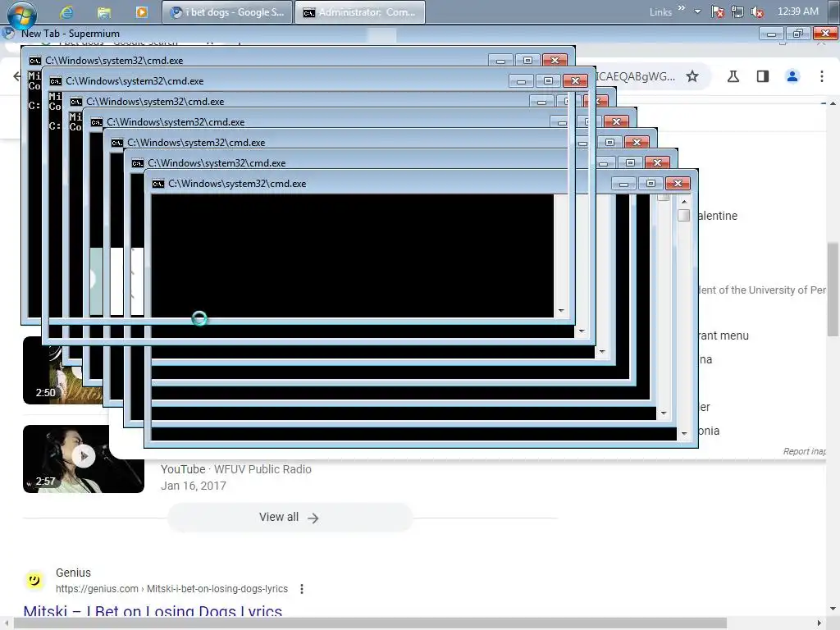The image size is (840, 630).
Task: Click View all videos button
Action: tap(290, 518)
